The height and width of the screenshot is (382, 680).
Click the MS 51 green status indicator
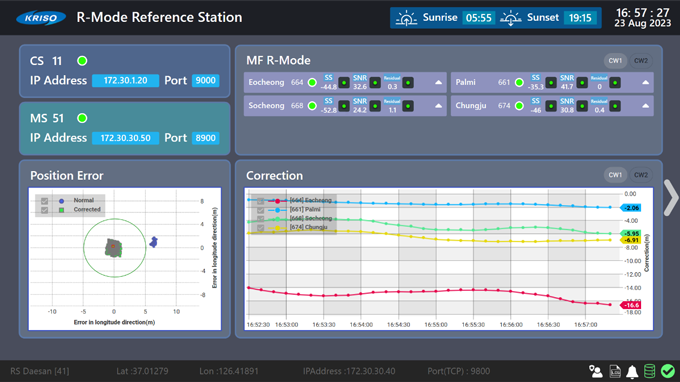coord(82,118)
